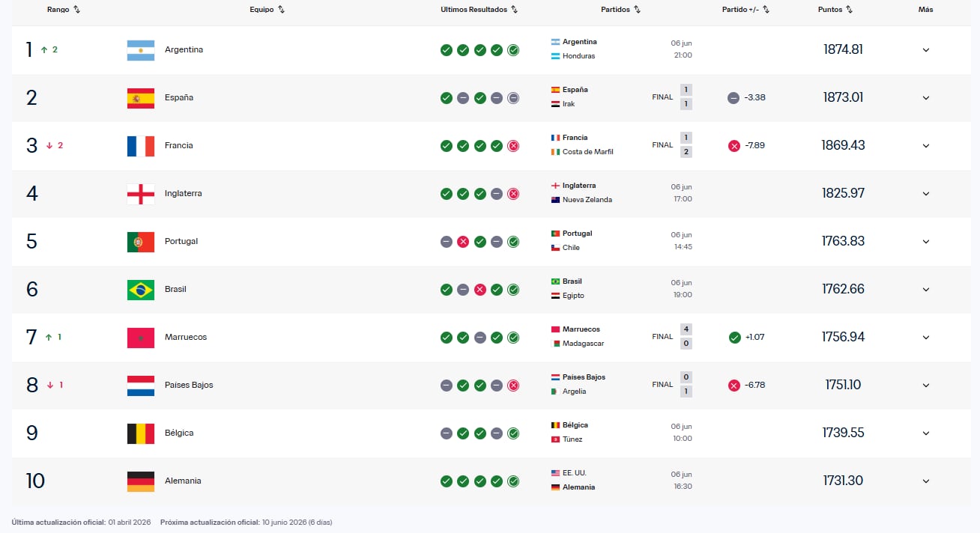The image size is (980, 533).
Task: Click Francia's latest loss result icon
Action: coord(513,146)
